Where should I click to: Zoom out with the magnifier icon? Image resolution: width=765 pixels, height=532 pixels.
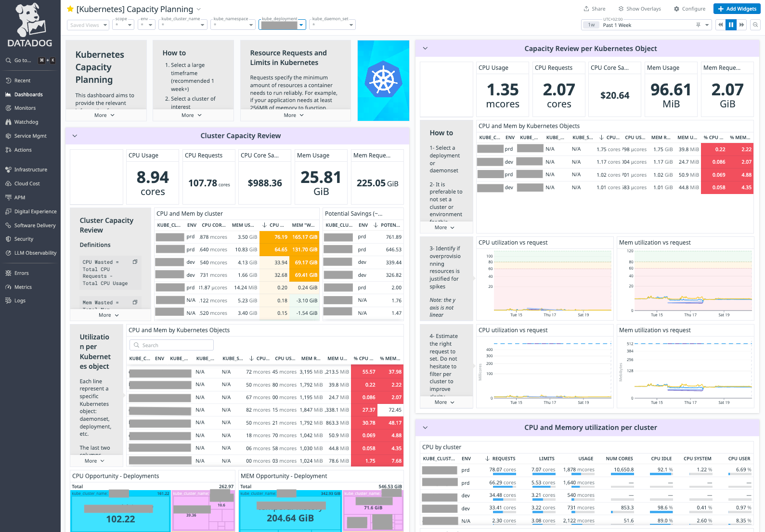(755, 25)
